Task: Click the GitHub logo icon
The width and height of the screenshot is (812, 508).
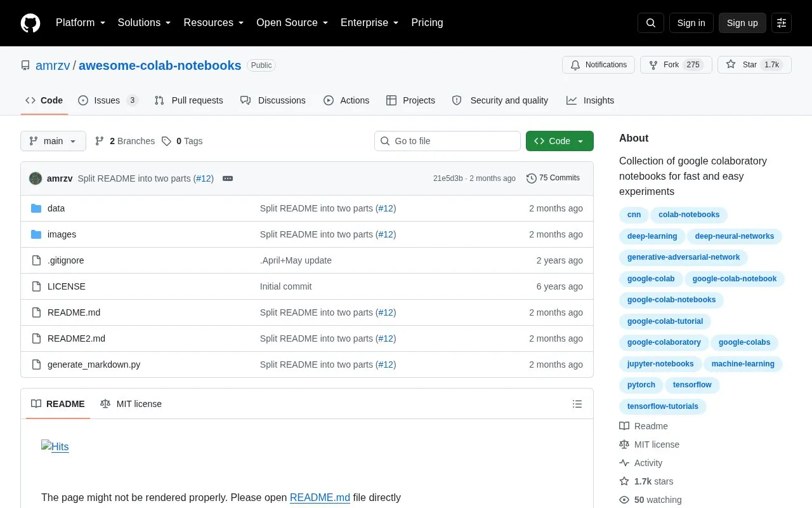Action: point(30,23)
